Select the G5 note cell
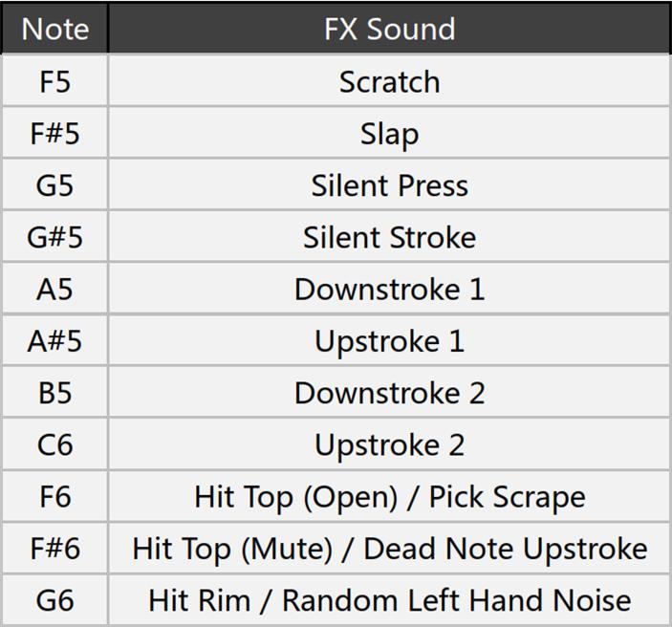Screen dimensions: 672x627 tap(54, 184)
